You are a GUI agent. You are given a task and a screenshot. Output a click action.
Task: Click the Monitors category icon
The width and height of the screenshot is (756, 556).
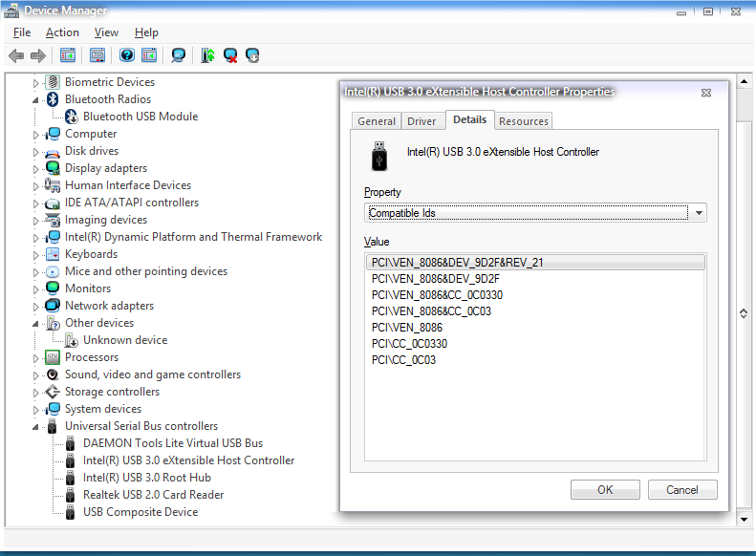pyautogui.click(x=53, y=289)
